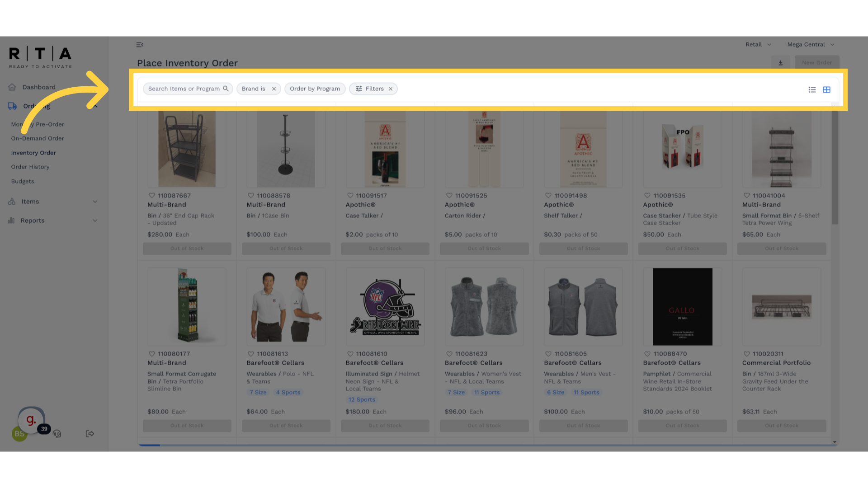Viewport: 868px width, 488px height.
Task: Open the End Cap Rack thumbnail
Action: [x=187, y=149]
